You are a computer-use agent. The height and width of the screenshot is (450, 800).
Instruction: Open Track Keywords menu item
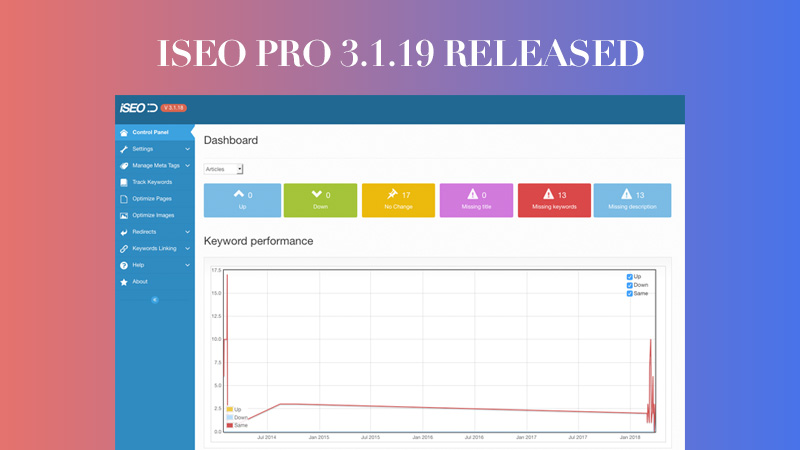point(152,182)
